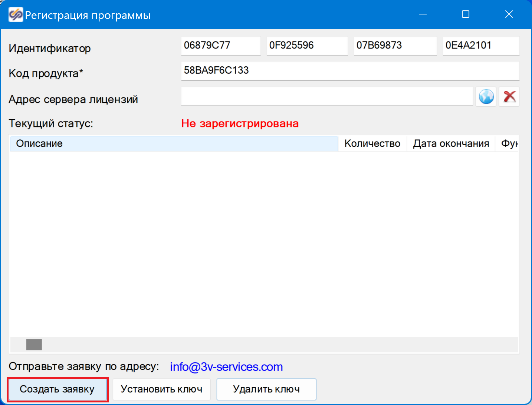
Task: Minimize the Регистрация программы window
Action: 423,14
